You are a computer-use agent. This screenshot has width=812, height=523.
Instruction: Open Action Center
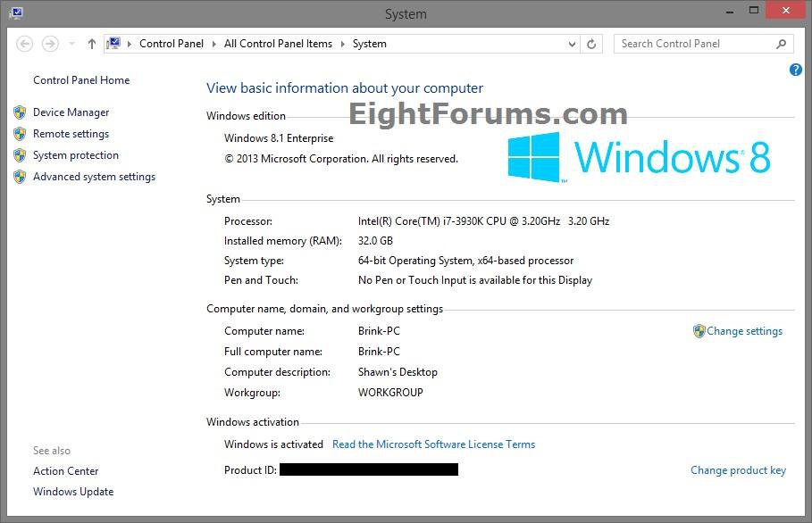(x=66, y=471)
